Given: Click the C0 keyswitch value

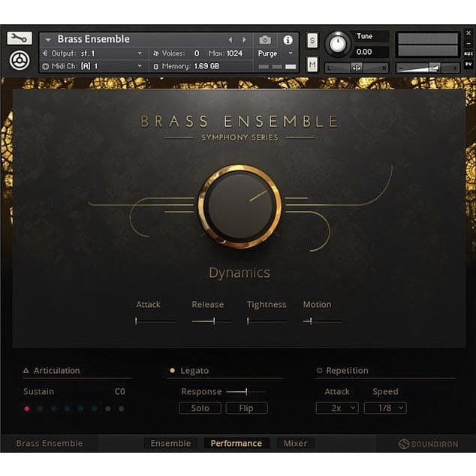Looking at the screenshot, I should click(120, 392).
